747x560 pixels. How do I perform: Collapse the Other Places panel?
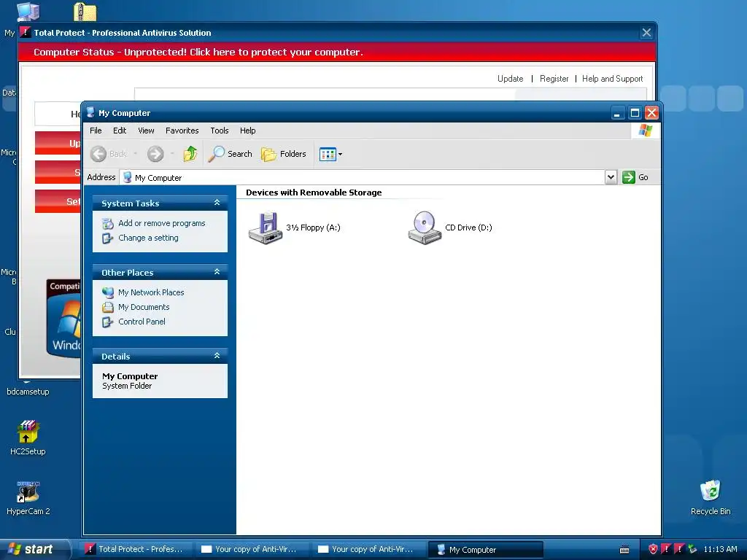tap(217, 272)
